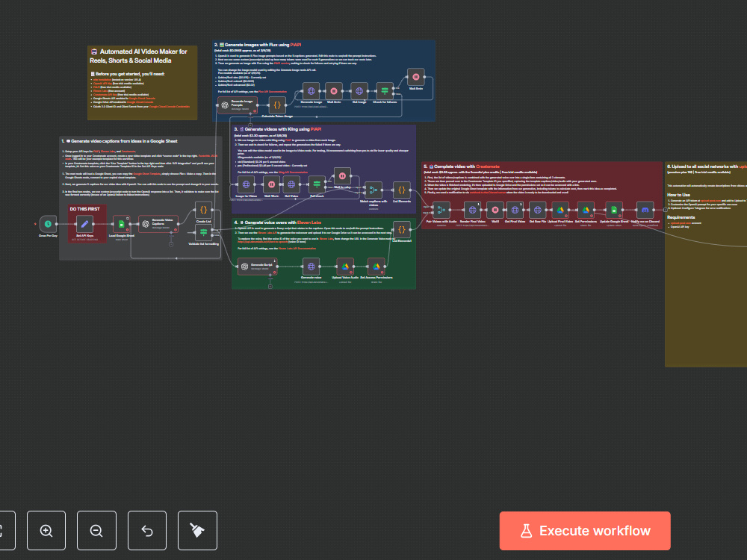Open the Image-to-Video HTTP node
This screenshot has width=747, height=560.
(247, 184)
